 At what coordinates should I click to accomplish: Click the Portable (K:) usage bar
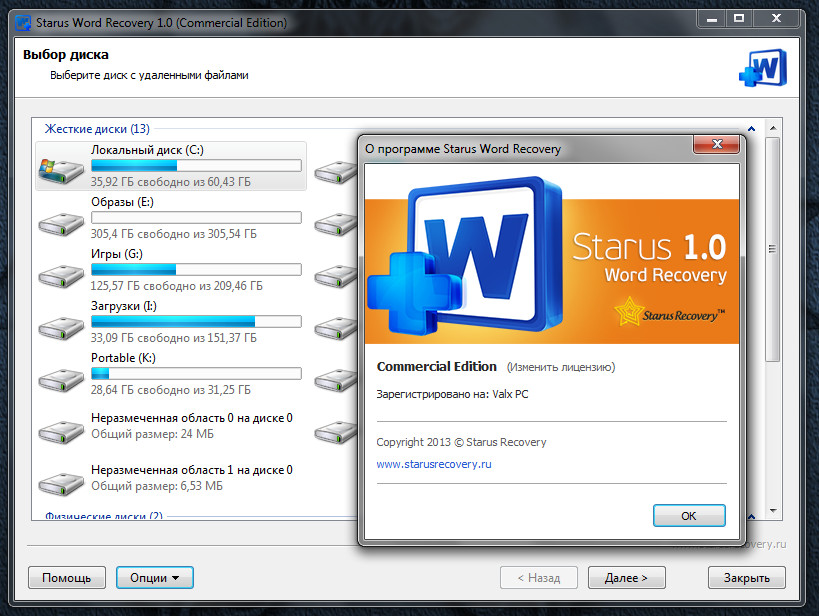tap(196, 374)
